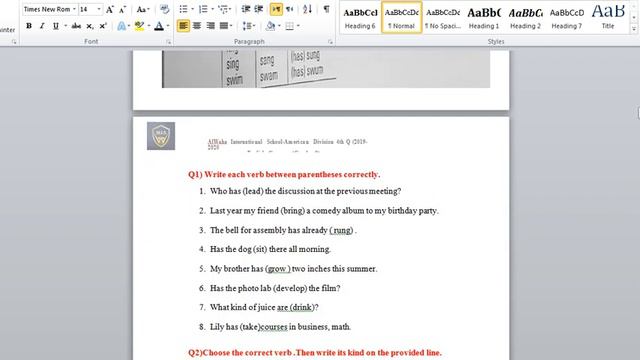Set left-to-right text direction

pos(276,9)
